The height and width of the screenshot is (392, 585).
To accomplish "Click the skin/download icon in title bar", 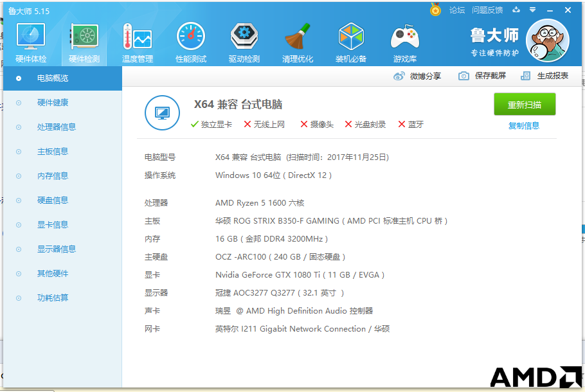I will (x=516, y=10).
